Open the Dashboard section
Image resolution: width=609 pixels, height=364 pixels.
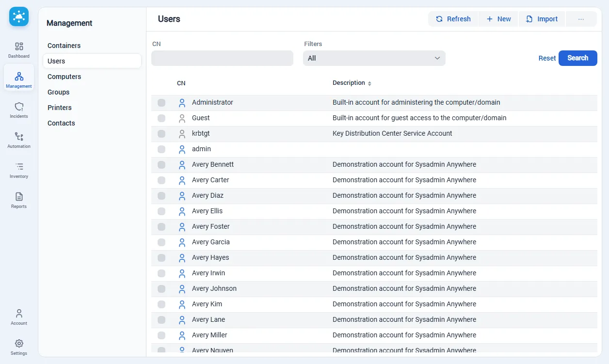click(x=19, y=50)
